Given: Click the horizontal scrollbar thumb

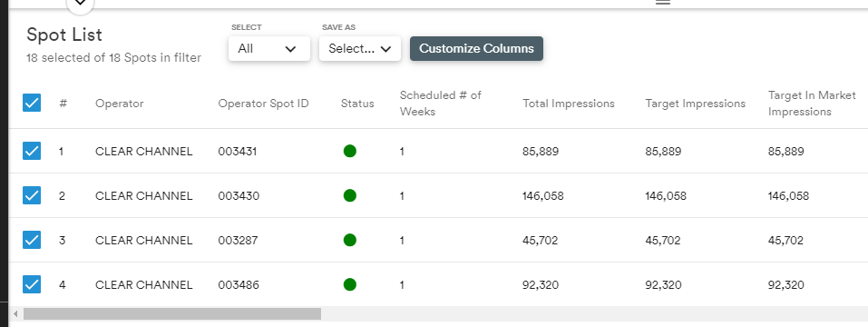Looking at the screenshot, I should click(x=172, y=313).
